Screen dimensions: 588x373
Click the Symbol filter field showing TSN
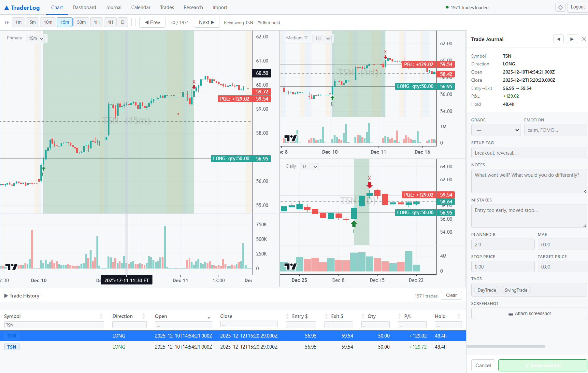point(54,325)
